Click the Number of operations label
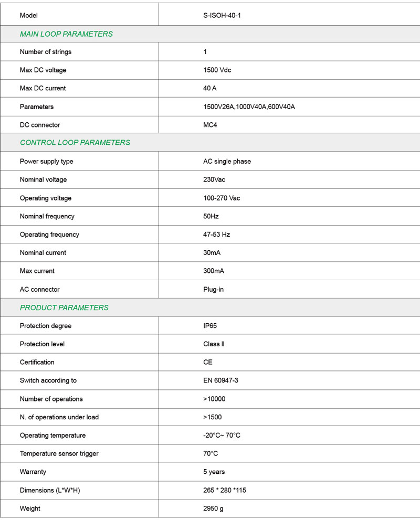The image size is (420, 520). [x=51, y=399]
